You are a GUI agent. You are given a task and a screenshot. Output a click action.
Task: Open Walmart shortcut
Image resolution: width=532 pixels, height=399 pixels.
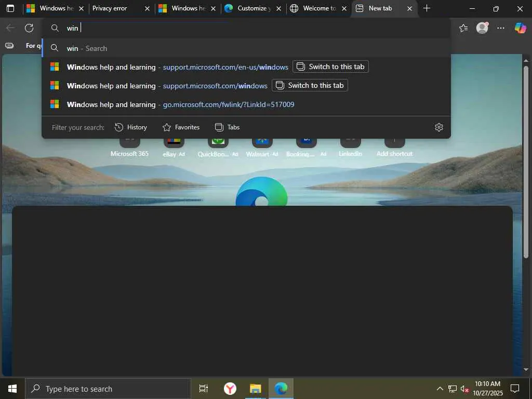[x=262, y=148]
